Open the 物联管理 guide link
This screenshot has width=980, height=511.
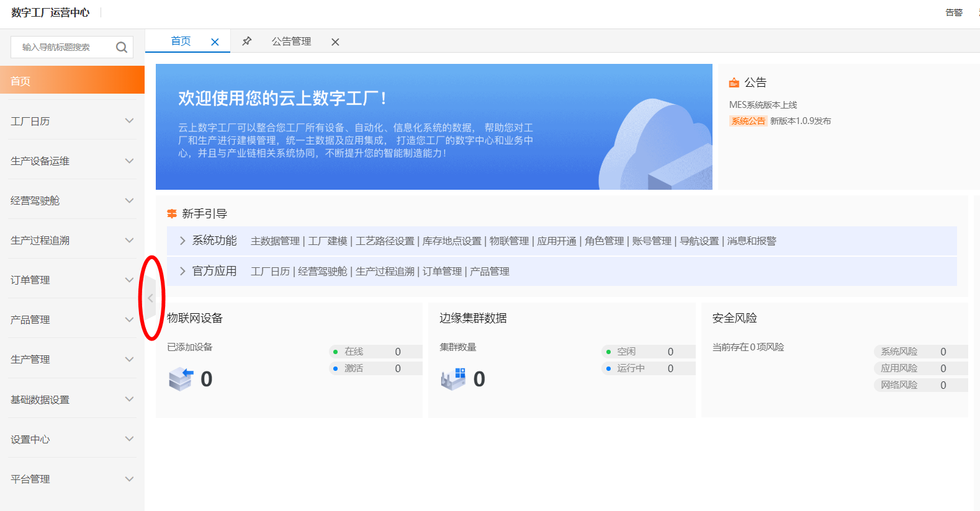click(509, 241)
